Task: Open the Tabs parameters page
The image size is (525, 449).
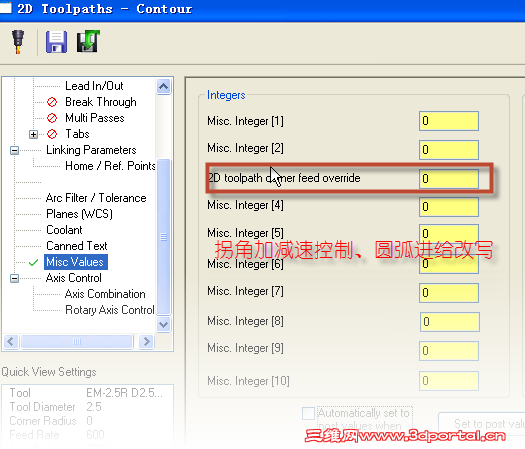Action: pos(77,134)
